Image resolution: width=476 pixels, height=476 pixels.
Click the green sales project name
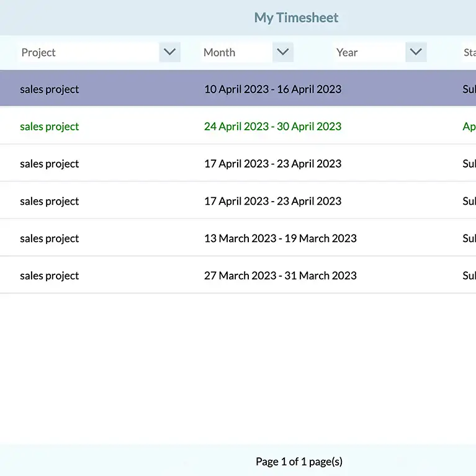(x=50, y=127)
